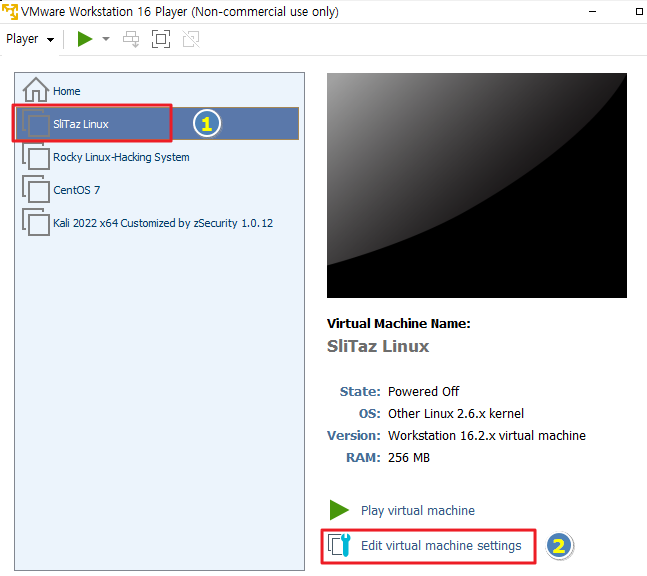Select Kali 2022 x64 zSecurity machine

tap(157, 223)
